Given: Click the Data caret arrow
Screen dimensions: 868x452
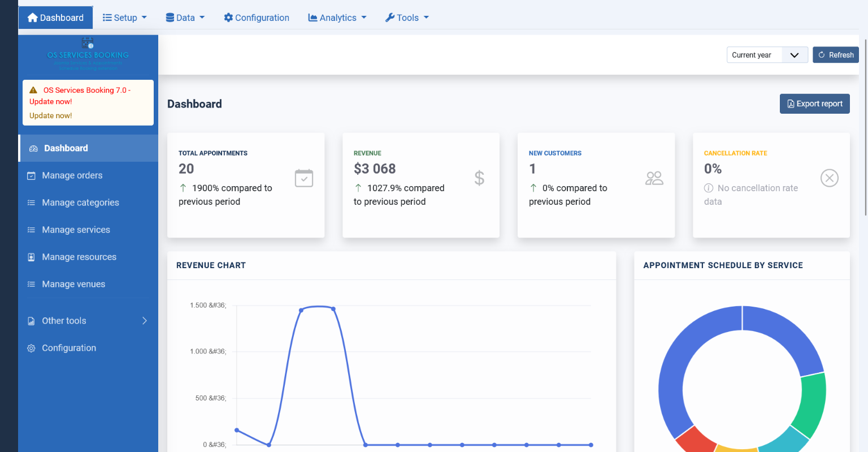Looking at the screenshot, I should (202, 18).
